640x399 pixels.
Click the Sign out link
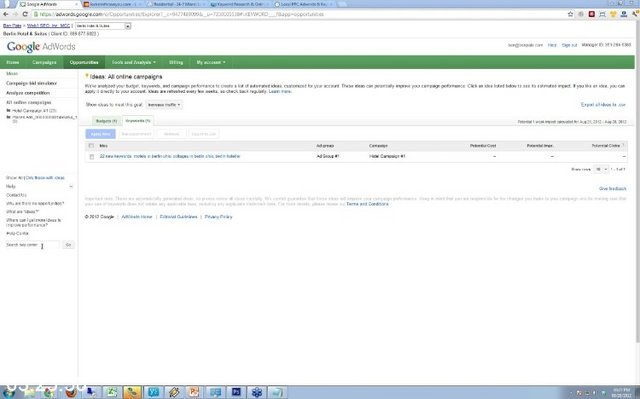569,45
